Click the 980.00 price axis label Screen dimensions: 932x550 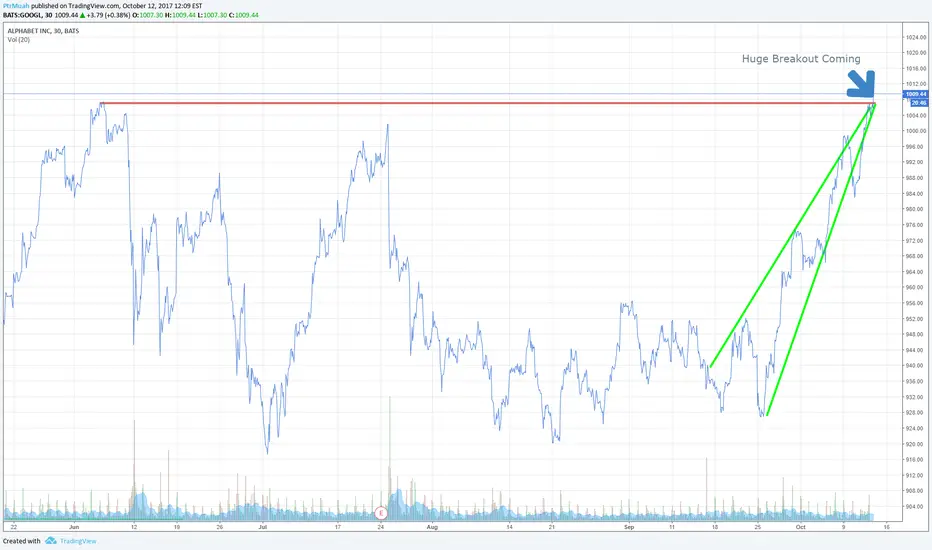[916, 209]
